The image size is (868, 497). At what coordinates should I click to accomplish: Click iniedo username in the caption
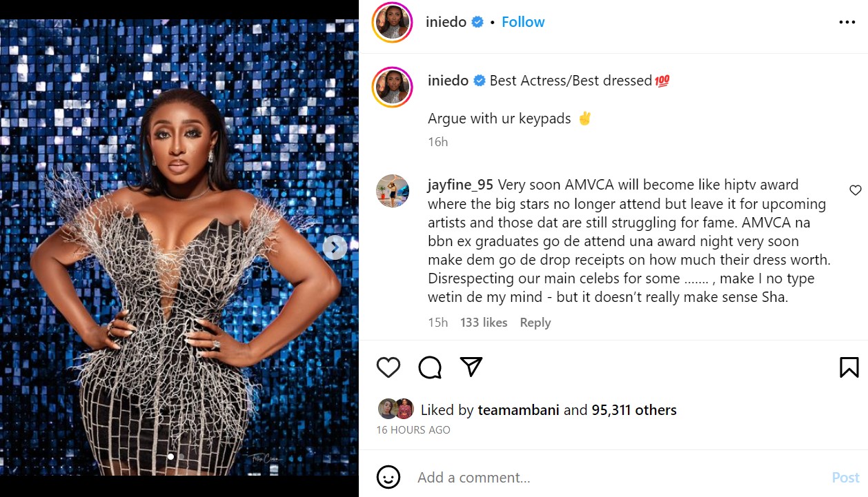point(448,81)
